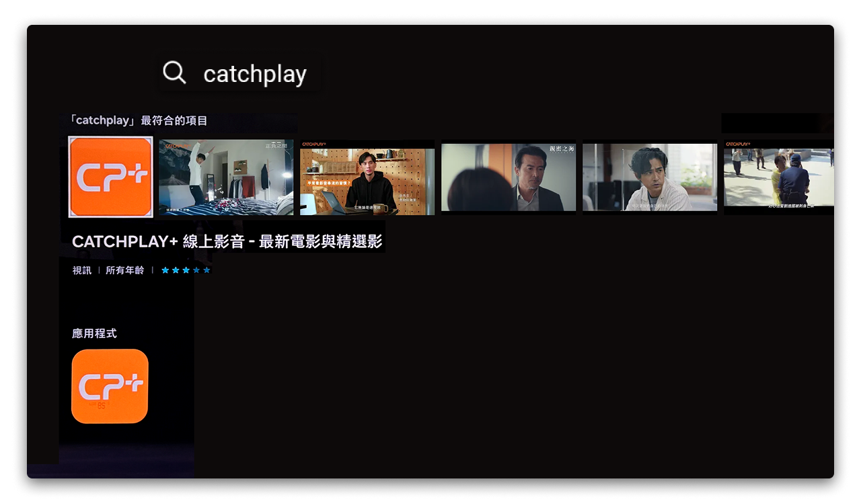Open the highlighted CP+ app tile in top results
This screenshot has width=861, height=504.
point(110,177)
